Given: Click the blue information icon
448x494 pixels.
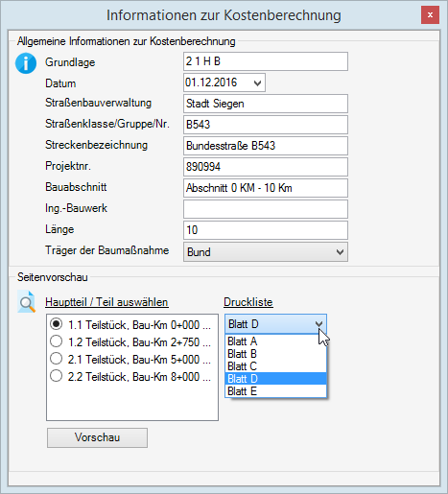Looking at the screenshot, I should point(26,63).
